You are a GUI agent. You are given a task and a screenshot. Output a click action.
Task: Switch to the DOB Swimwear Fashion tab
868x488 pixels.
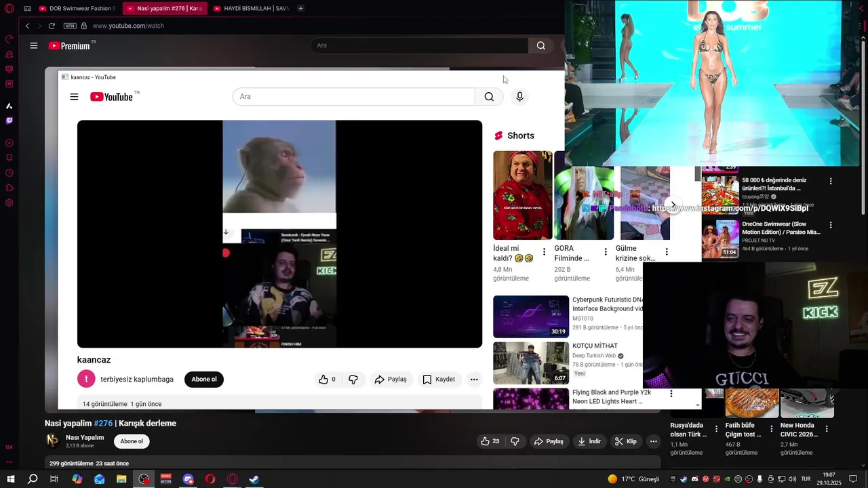77,8
